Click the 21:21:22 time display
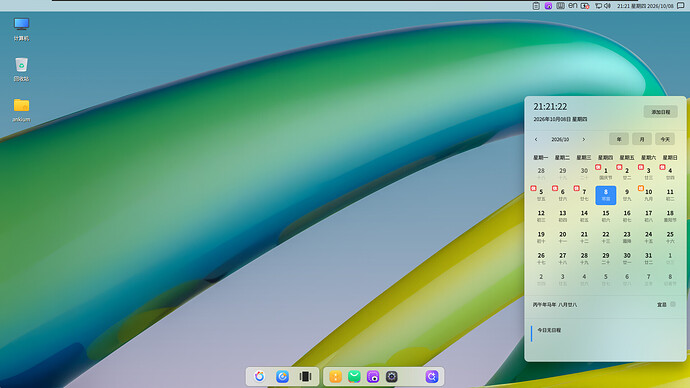This screenshot has height=388, width=690. pyautogui.click(x=550, y=106)
